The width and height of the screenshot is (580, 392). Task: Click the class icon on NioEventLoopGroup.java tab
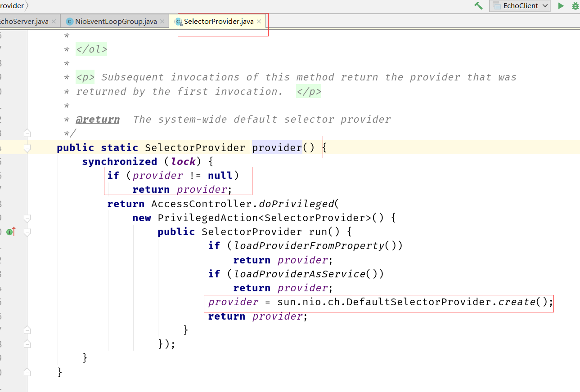pos(69,21)
